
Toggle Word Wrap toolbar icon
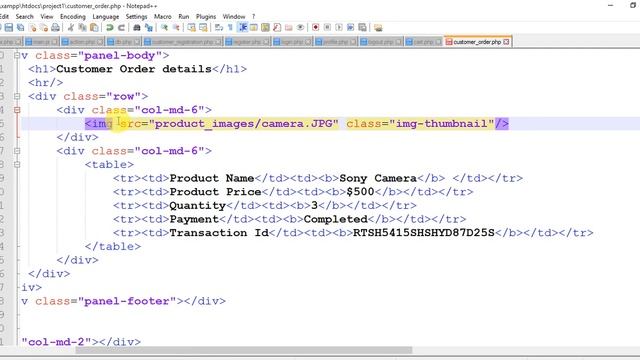(219, 28)
